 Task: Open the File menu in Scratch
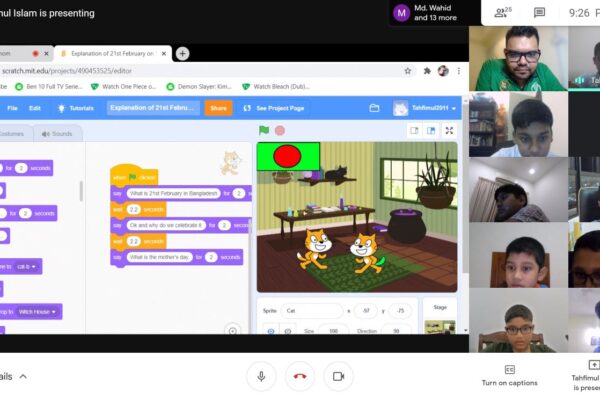(x=12, y=108)
